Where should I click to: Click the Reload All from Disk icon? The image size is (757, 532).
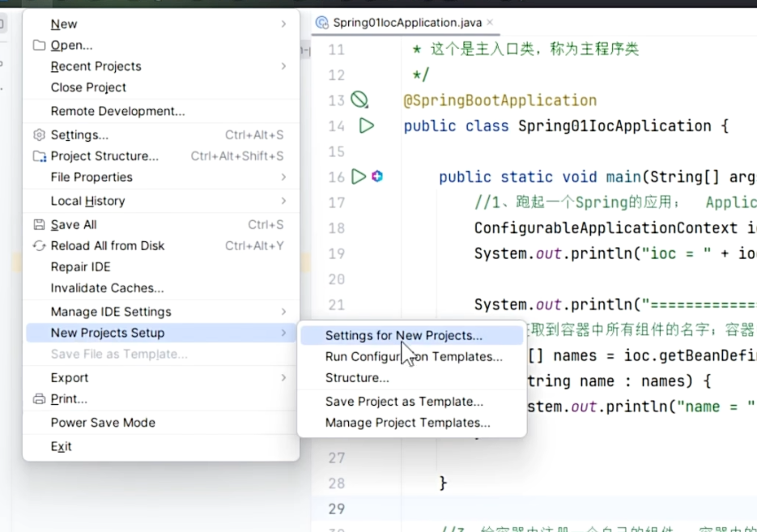click(x=39, y=245)
